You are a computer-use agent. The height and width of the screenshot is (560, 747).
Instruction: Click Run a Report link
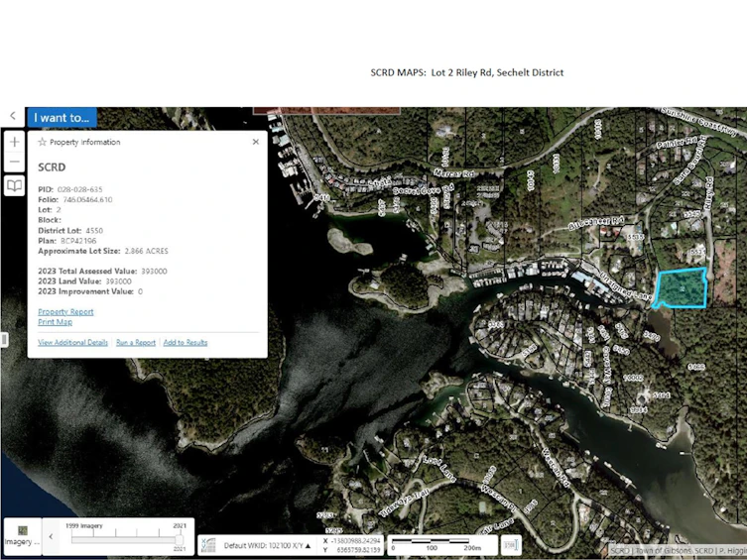(136, 343)
